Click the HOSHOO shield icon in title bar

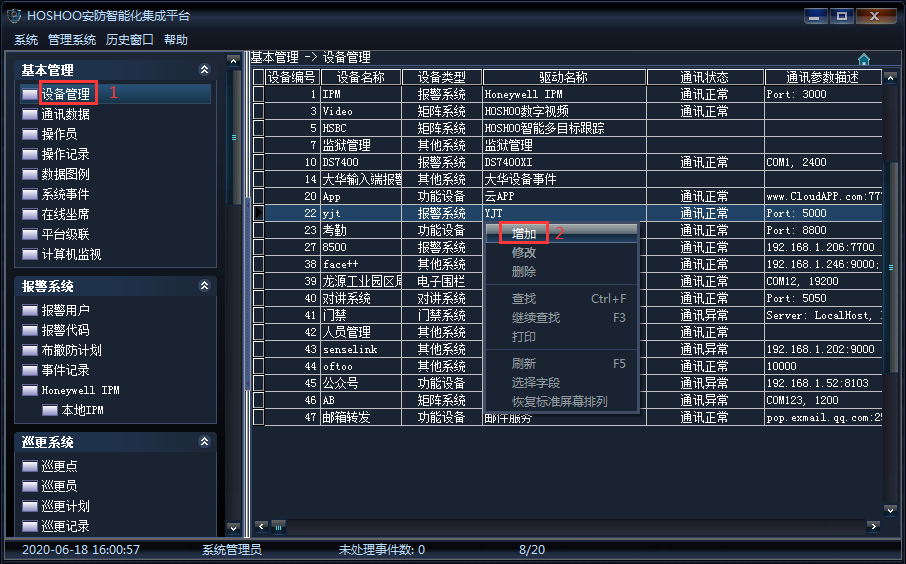(13, 16)
